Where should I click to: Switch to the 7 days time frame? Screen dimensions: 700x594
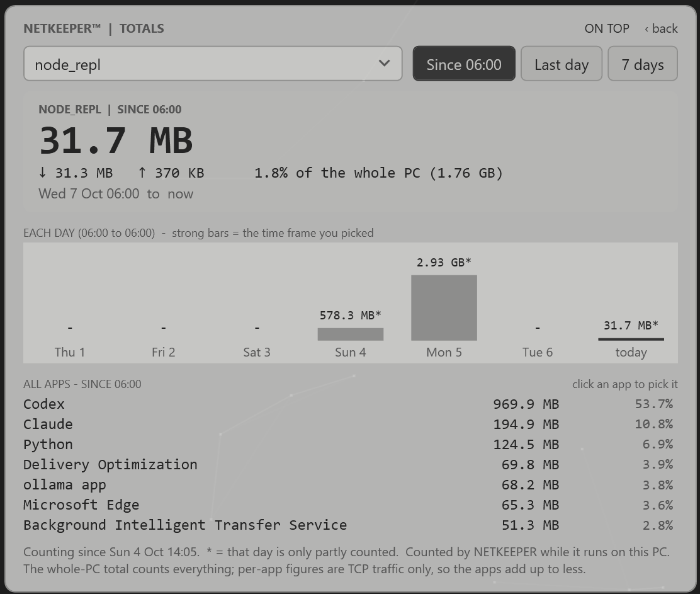point(643,64)
